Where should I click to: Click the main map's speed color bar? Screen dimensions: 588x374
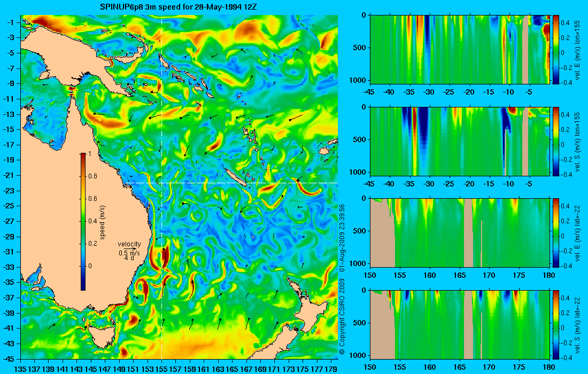tap(83, 222)
